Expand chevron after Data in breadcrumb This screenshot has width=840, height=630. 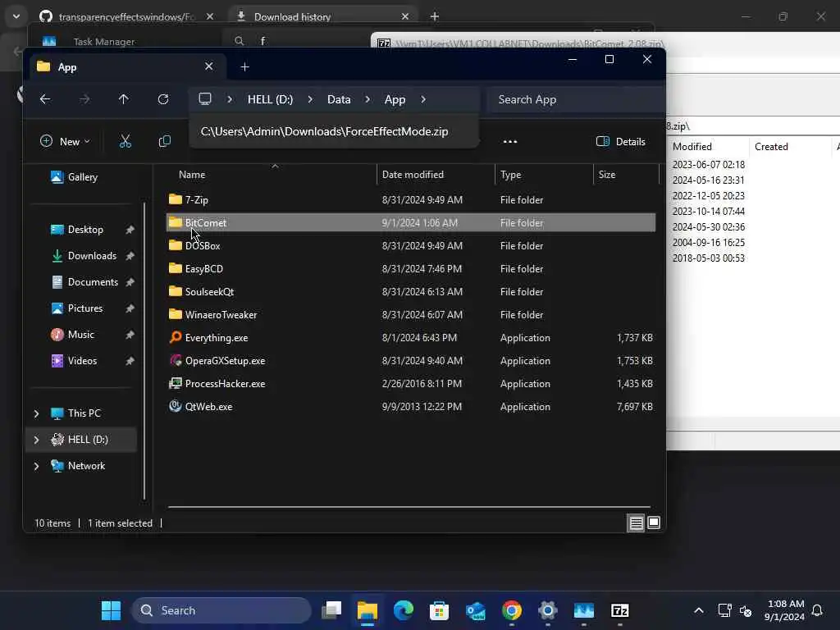point(367,99)
